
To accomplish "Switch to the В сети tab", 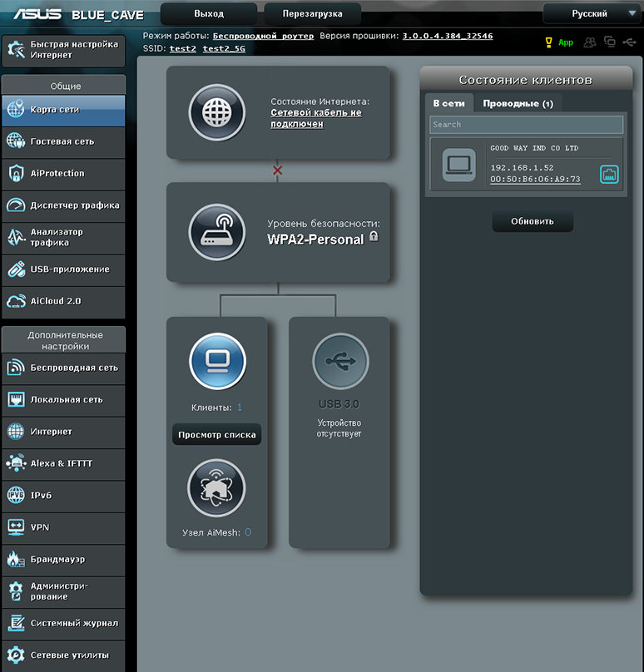I will 449,103.
